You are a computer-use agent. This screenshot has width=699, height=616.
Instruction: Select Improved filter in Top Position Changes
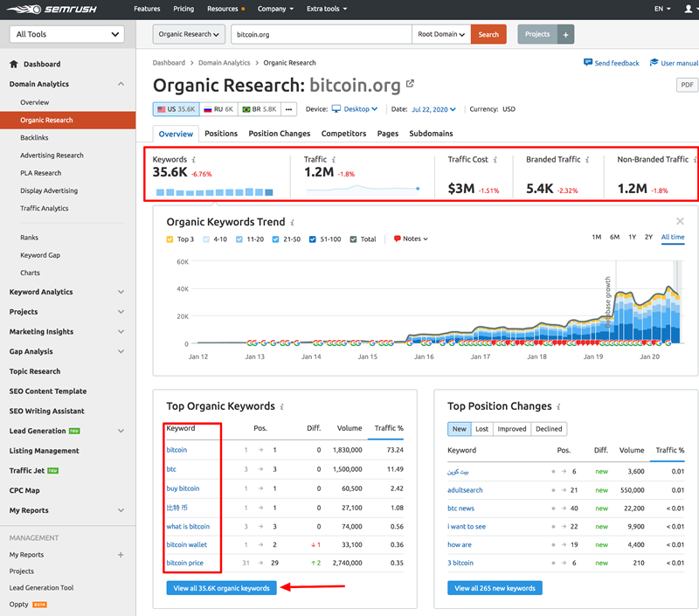tap(512, 429)
